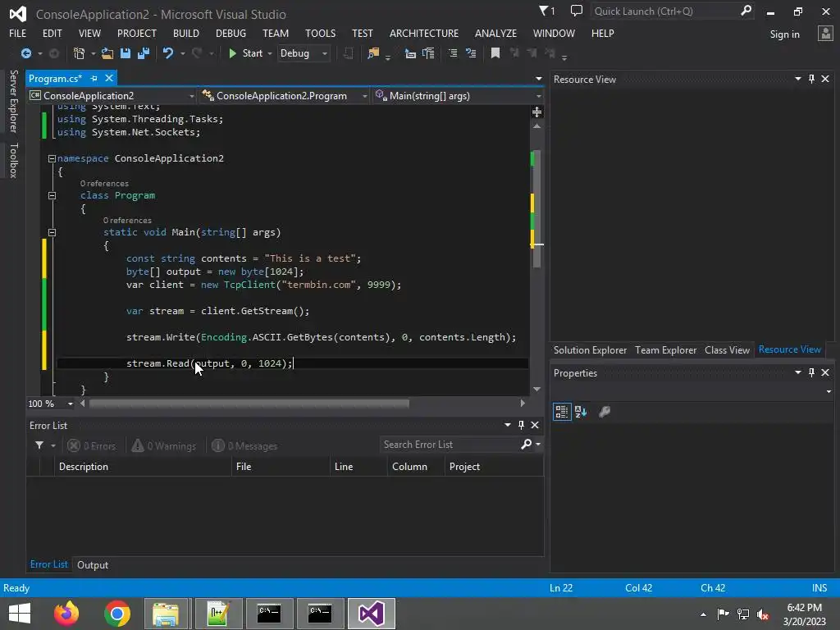Screen dimensions: 840x630
Task: Open the notifications flag icon in title bar
Action: [546, 11]
